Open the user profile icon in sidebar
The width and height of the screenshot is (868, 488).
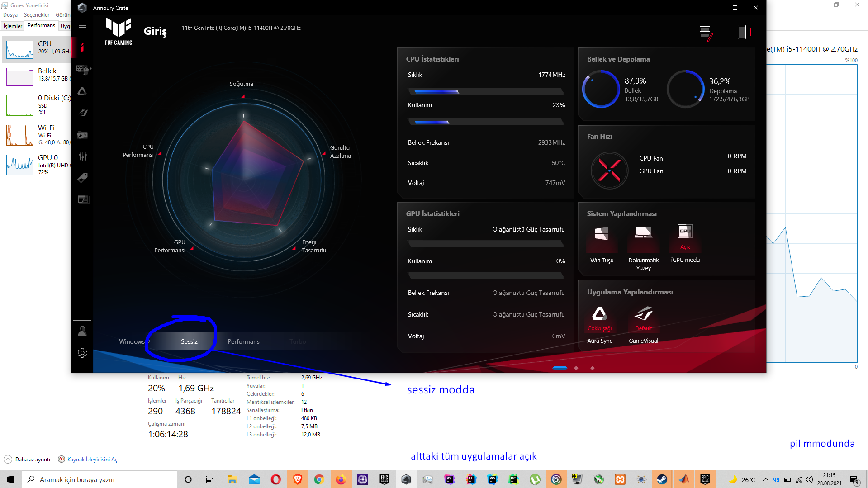82,331
